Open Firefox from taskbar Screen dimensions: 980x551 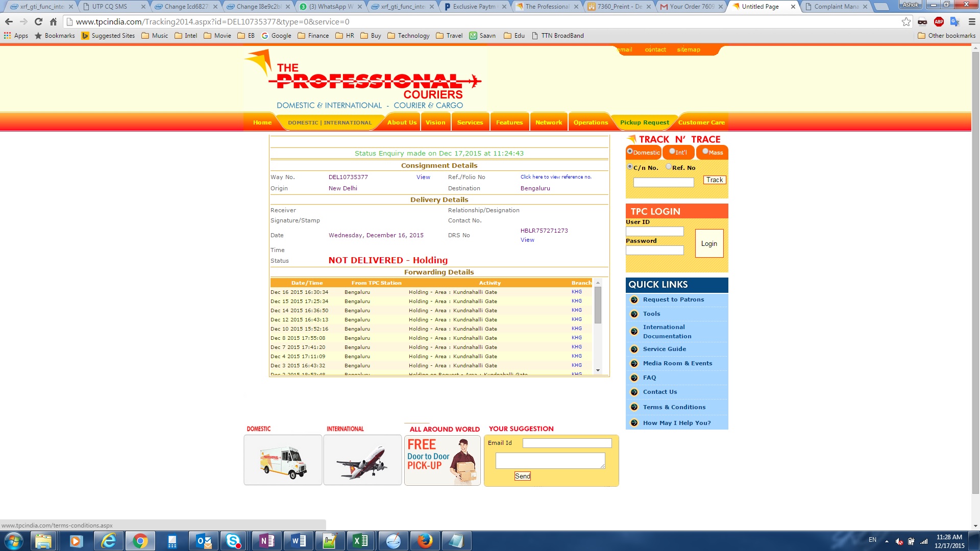425,541
